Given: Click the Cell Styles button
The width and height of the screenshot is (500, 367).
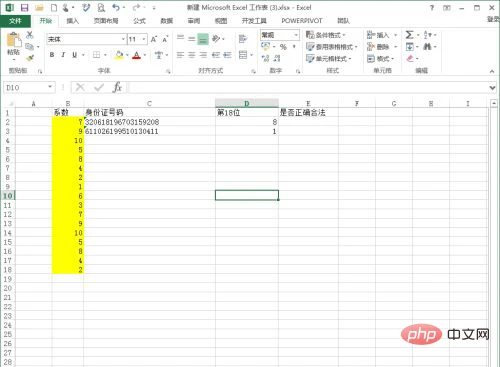Looking at the screenshot, I should pyautogui.click(x=329, y=59).
